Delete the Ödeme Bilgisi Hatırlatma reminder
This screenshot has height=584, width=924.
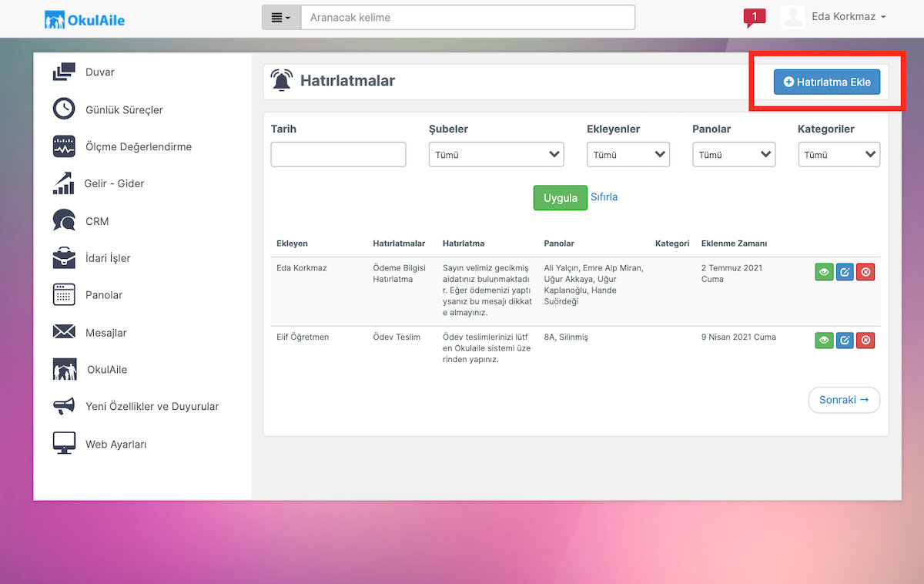pyautogui.click(x=865, y=272)
